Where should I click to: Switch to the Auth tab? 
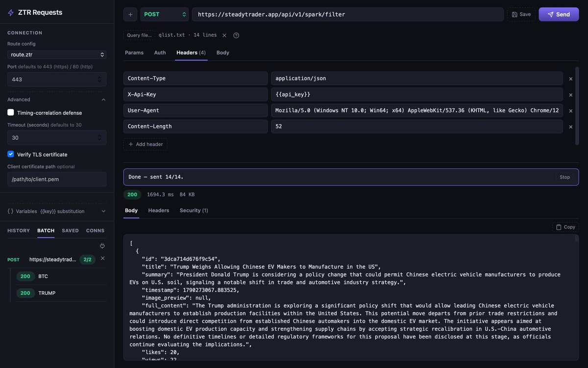coord(160,53)
